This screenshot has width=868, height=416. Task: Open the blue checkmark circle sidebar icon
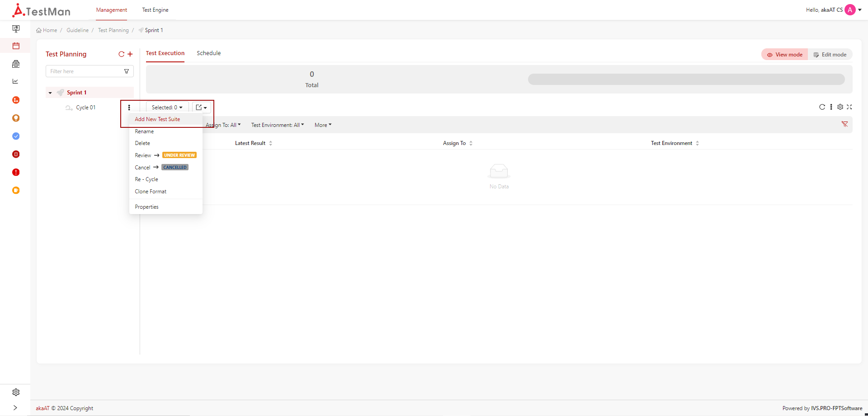(16, 136)
